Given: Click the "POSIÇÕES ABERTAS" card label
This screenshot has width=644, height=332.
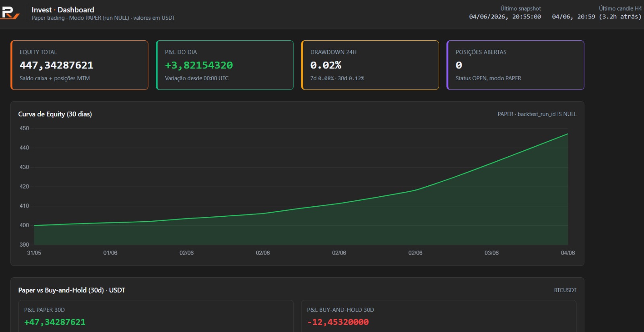Looking at the screenshot, I should (x=481, y=52).
